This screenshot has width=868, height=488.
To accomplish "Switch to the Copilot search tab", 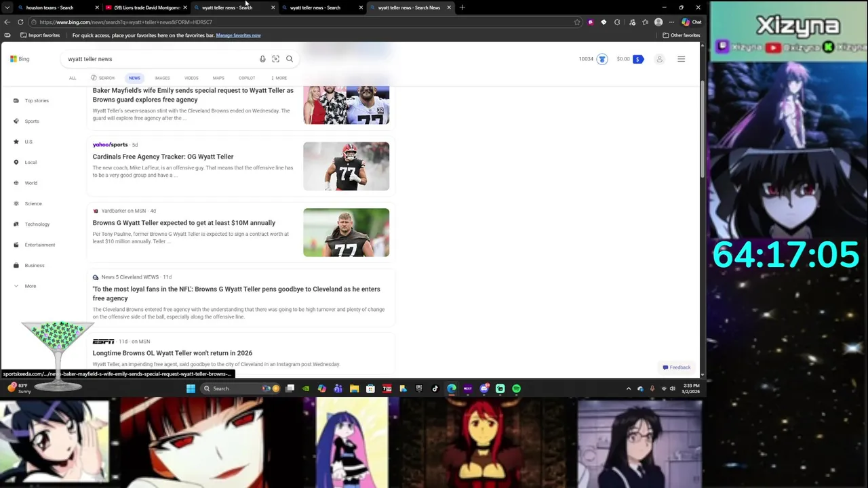I will point(247,78).
